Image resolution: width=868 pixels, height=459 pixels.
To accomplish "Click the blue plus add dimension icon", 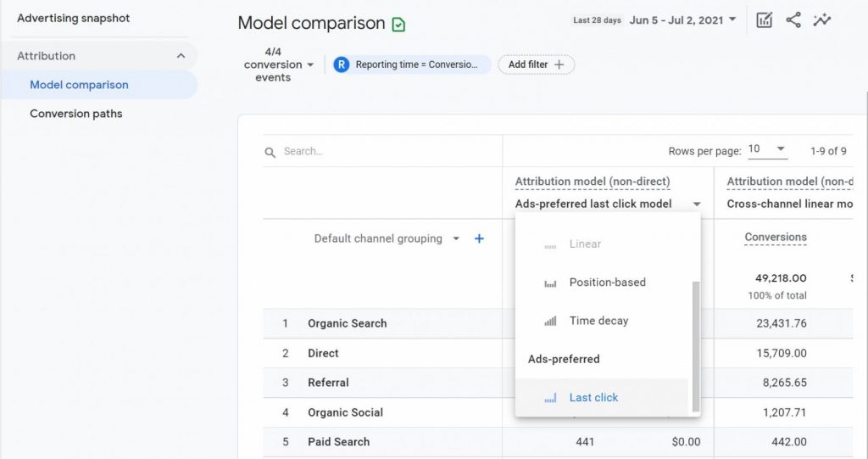I will (x=479, y=239).
